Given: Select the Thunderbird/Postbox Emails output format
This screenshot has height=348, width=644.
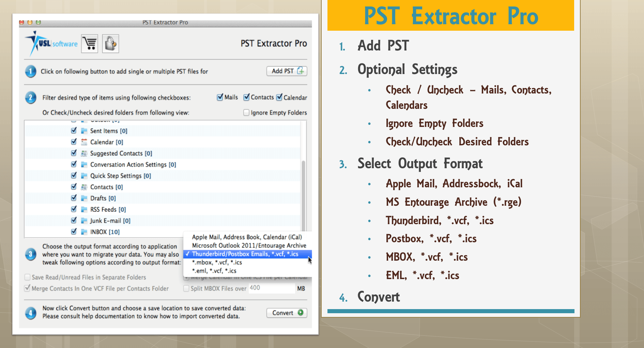Looking at the screenshot, I should coord(245,254).
